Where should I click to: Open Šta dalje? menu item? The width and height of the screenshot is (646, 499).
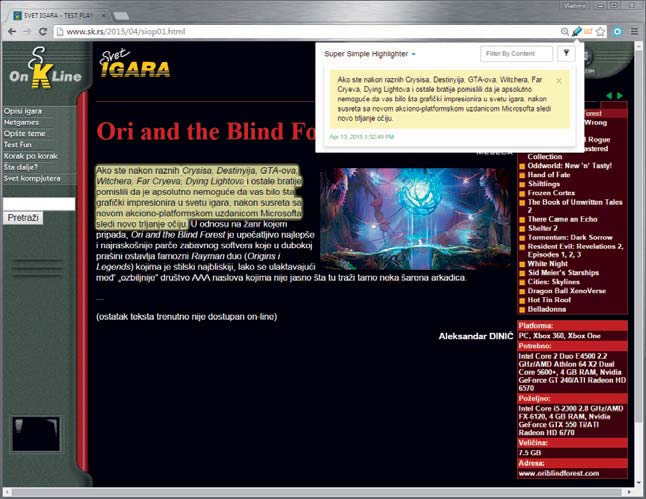point(21,167)
